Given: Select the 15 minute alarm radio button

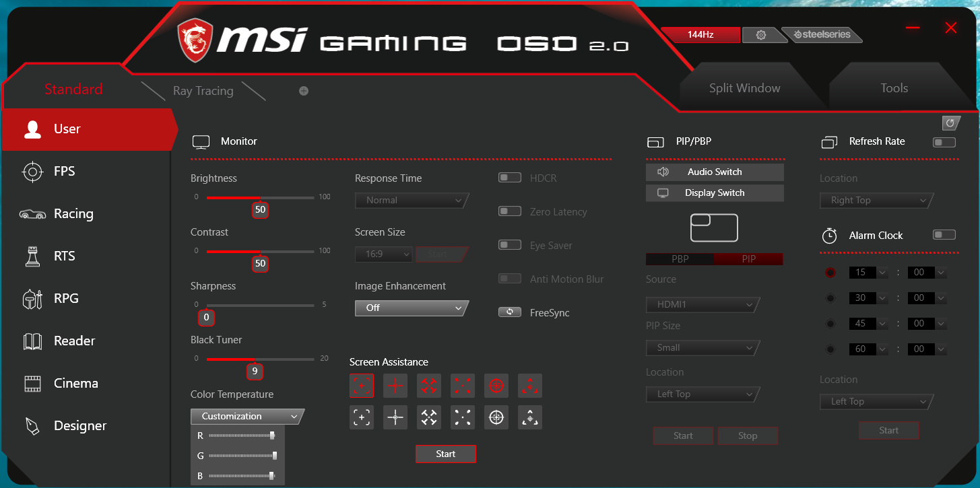Looking at the screenshot, I should (830, 273).
